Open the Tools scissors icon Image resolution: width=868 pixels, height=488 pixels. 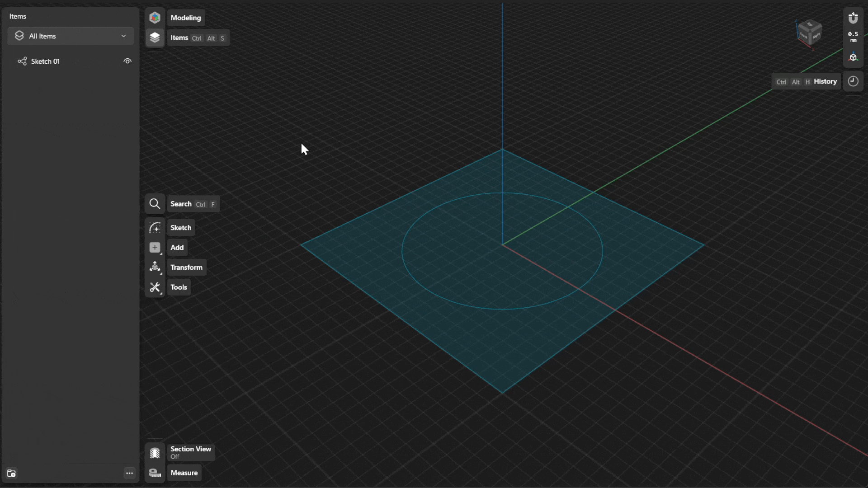click(x=155, y=287)
